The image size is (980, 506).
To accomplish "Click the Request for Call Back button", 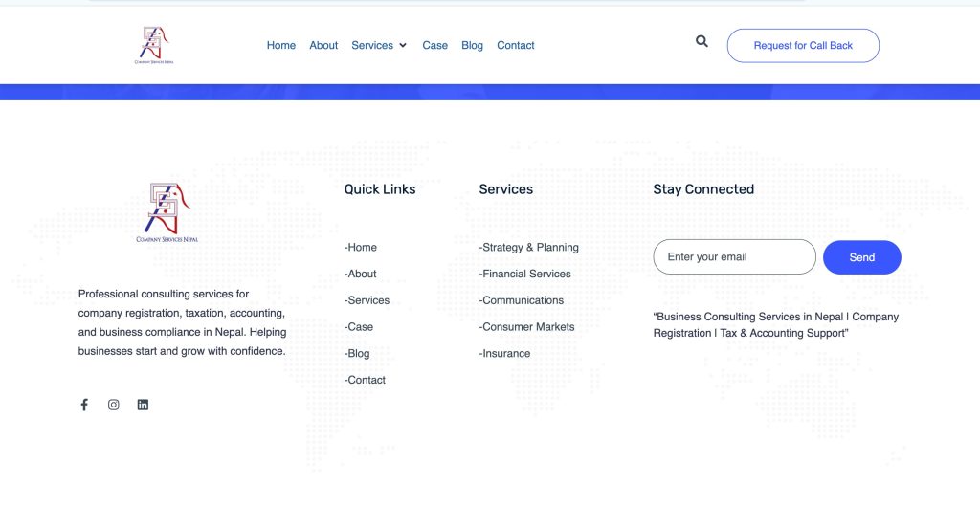I will coord(803,46).
